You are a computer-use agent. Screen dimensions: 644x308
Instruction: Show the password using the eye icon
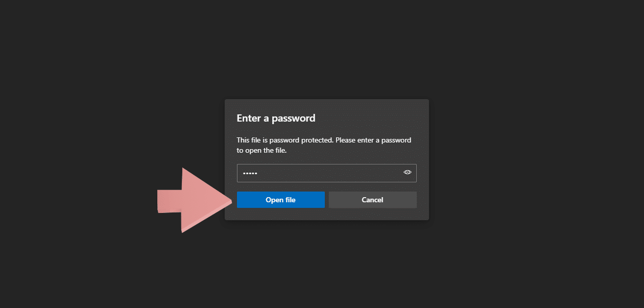408,173
